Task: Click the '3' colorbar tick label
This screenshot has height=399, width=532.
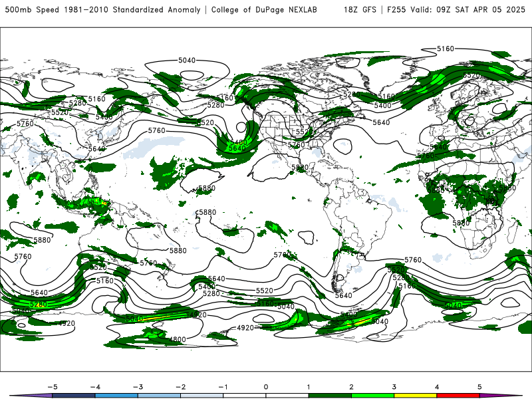Action: pyautogui.click(x=394, y=387)
